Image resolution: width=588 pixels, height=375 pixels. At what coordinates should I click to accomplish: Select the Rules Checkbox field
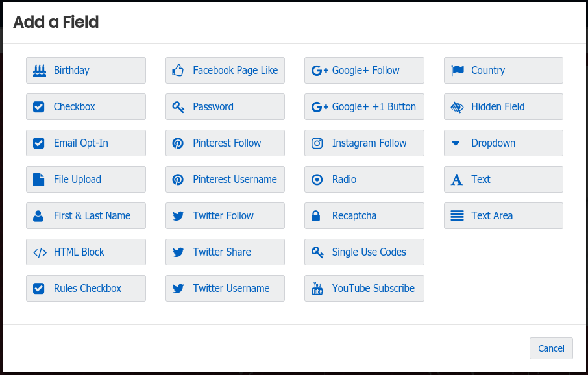[x=86, y=289]
